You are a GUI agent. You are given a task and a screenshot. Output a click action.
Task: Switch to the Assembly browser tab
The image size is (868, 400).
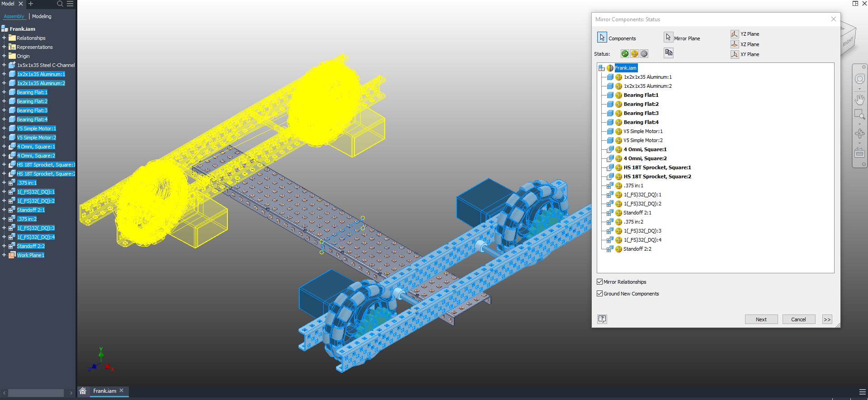click(14, 16)
